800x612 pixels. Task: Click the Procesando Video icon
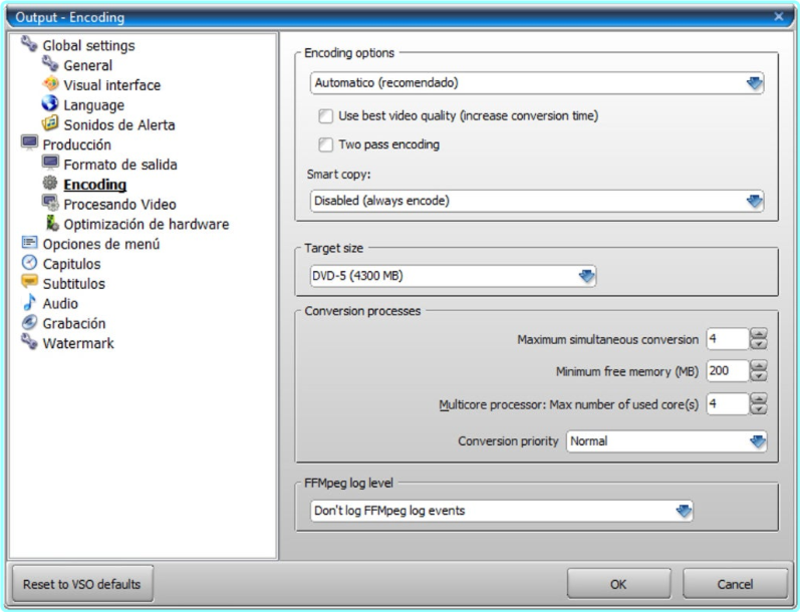click(50, 203)
